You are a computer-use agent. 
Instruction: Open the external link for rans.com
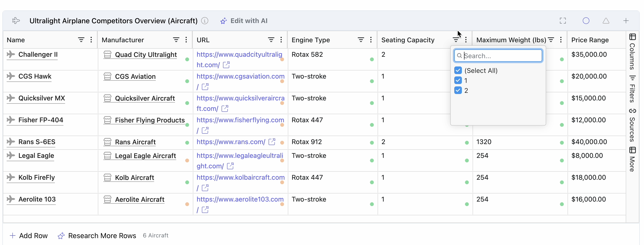point(272,141)
